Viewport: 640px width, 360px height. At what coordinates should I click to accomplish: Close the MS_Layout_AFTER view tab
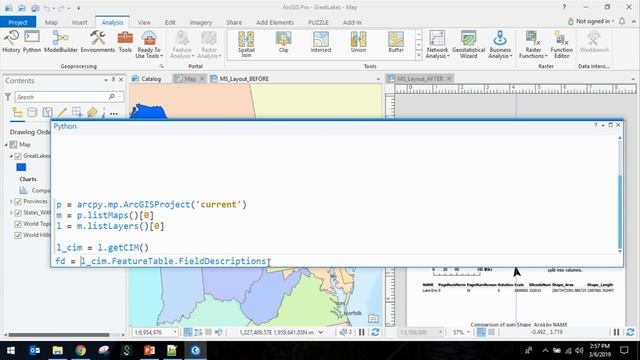pos(449,78)
